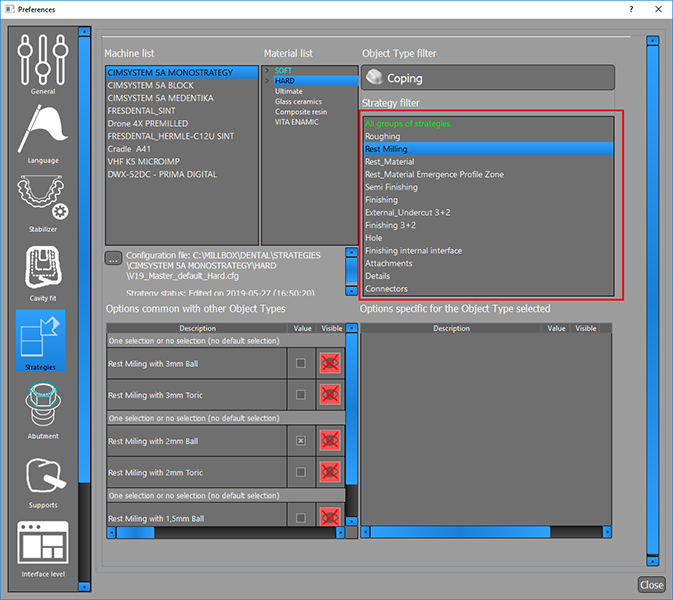Image resolution: width=673 pixels, height=600 pixels.
Task: Select Rest_Material Emergence Profile Zone filter
Action: (x=488, y=174)
